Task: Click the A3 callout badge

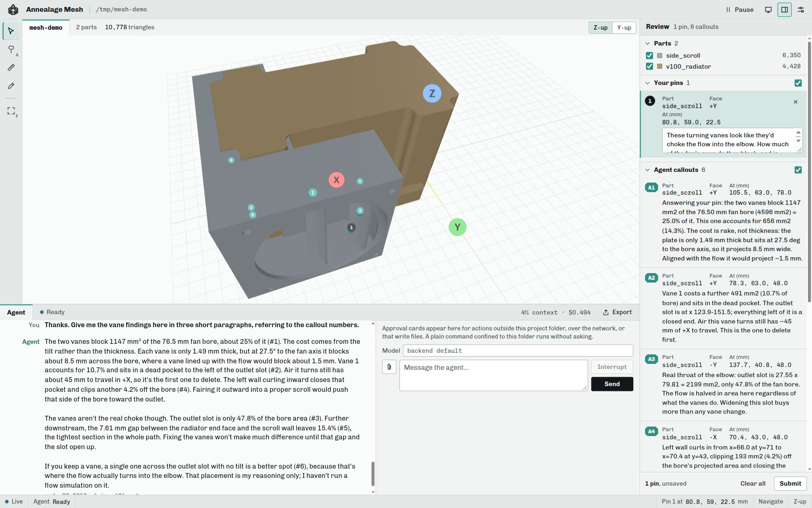Action: tap(651, 359)
